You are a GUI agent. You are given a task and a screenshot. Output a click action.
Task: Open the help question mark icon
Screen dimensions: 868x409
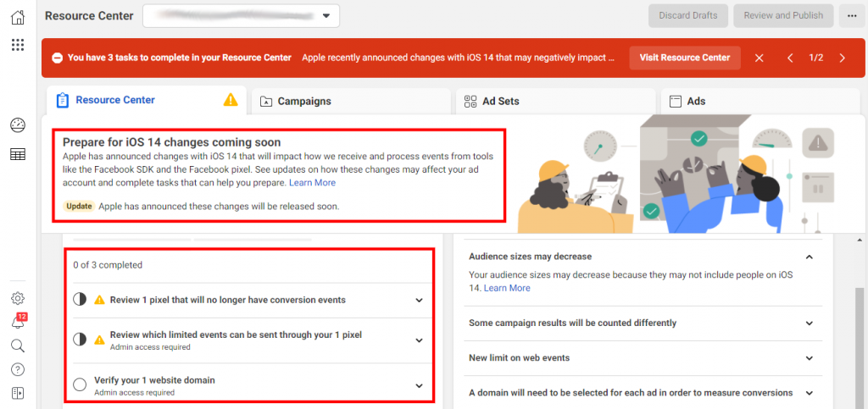18,369
